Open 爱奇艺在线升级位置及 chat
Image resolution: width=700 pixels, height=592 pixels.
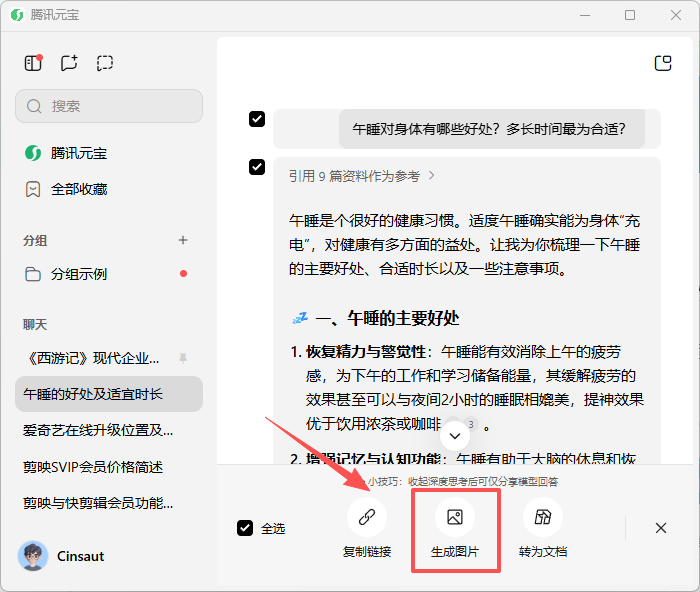coord(109,430)
